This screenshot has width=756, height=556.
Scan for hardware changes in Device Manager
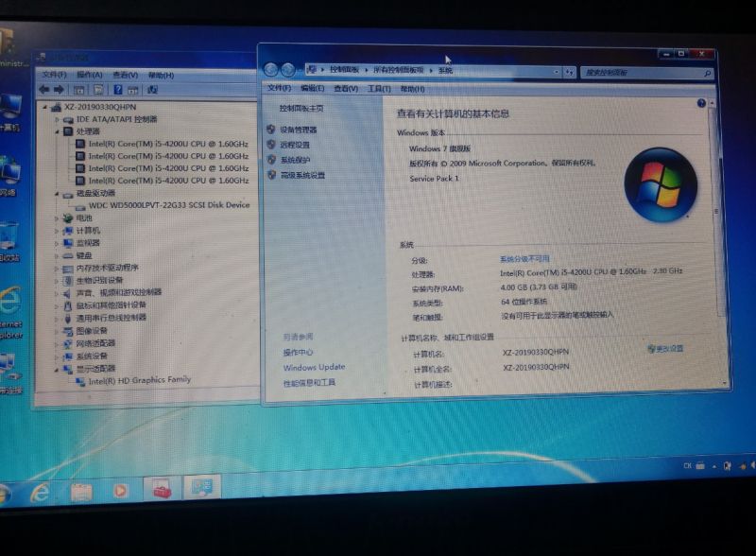tap(152, 90)
